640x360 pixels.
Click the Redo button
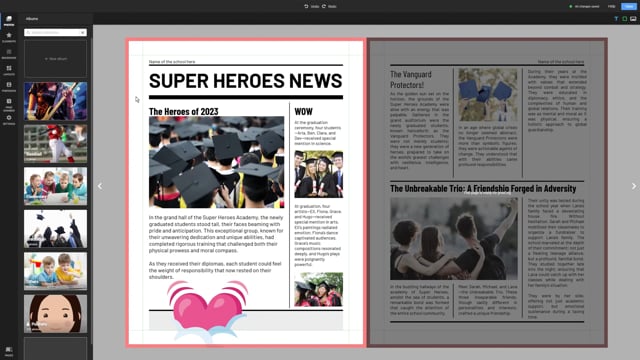[329, 6]
